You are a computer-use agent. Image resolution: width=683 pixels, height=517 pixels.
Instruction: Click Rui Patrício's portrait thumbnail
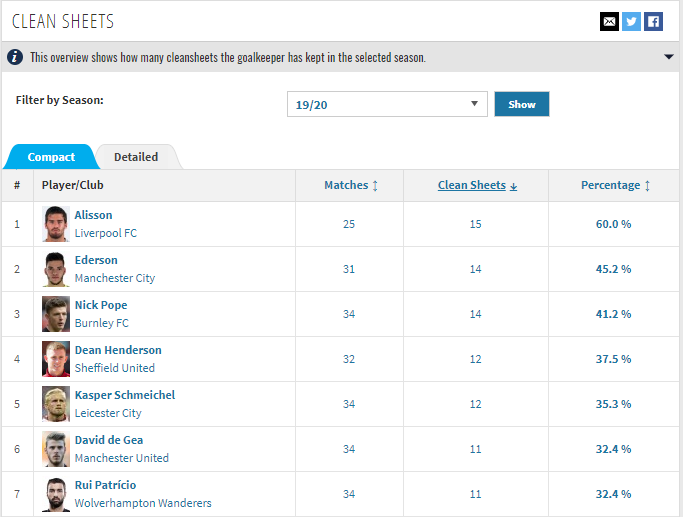pos(56,494)
